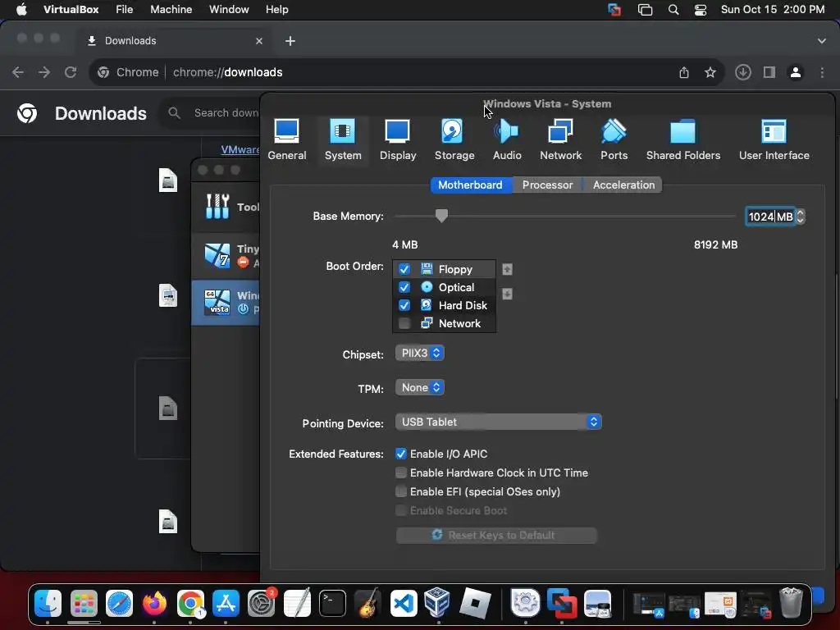The height and width of the screenshot is (630, 840).
Task: Toggle Enable I/O APIC checkbox
Action: click(x=400, y=454)
